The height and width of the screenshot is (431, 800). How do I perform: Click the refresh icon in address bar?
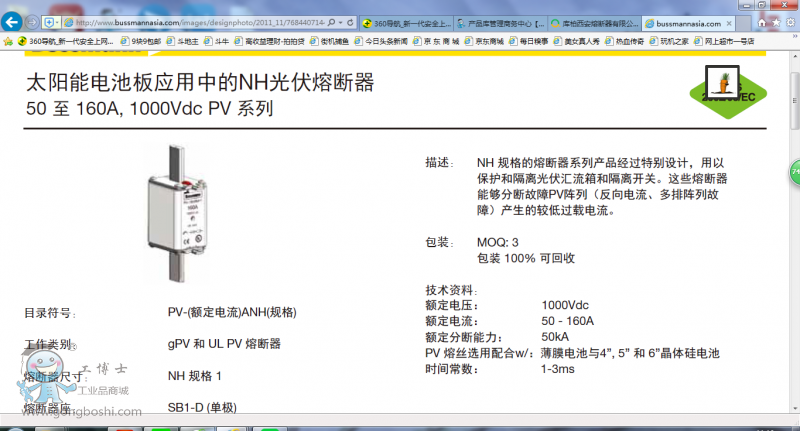[x=353, y=22]
